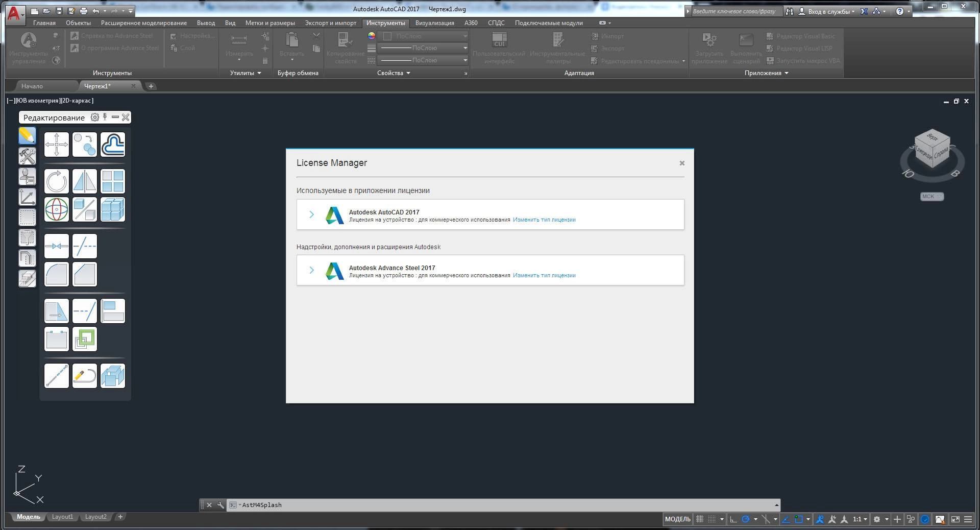The height and width of the screenshot is (530, 980).
Task: Toggle the palette pin icon
Action: (x=105, y=117)
